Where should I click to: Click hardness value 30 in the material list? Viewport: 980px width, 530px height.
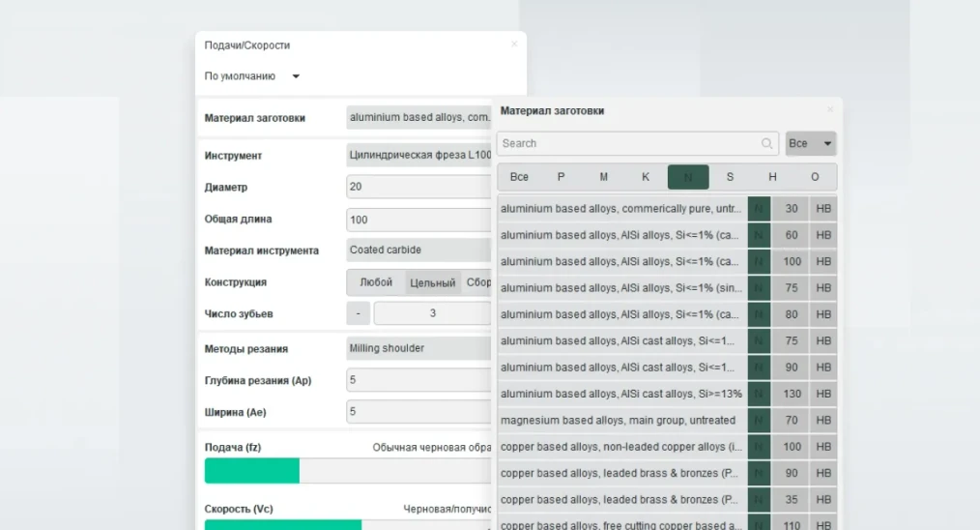pyautogui.click(x=792, y=209)
